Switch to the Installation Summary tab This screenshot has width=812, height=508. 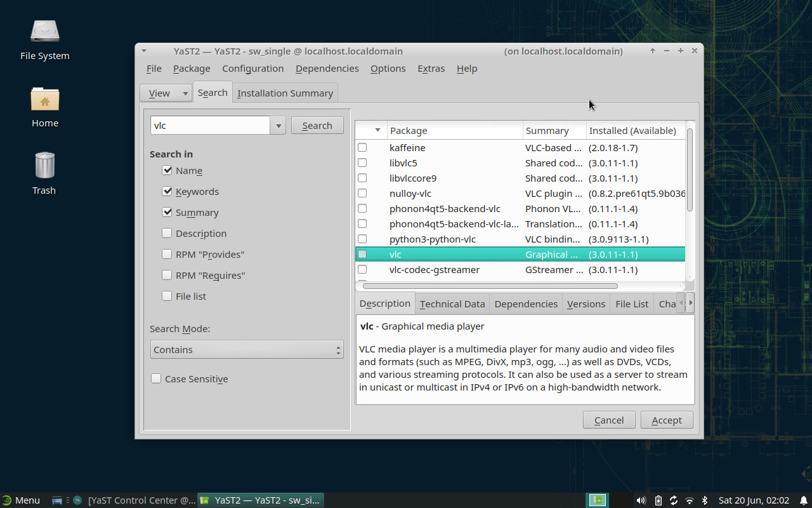[x=285, y=93]
